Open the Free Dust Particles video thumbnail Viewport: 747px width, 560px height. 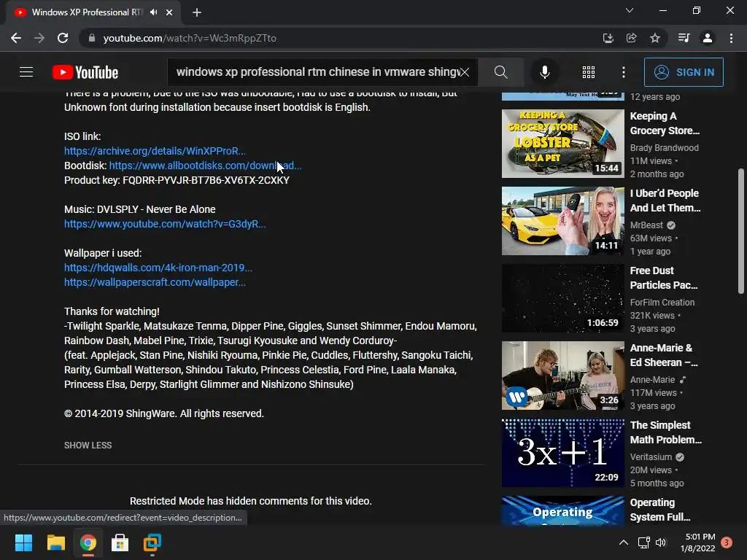click(x=562, y=298)
